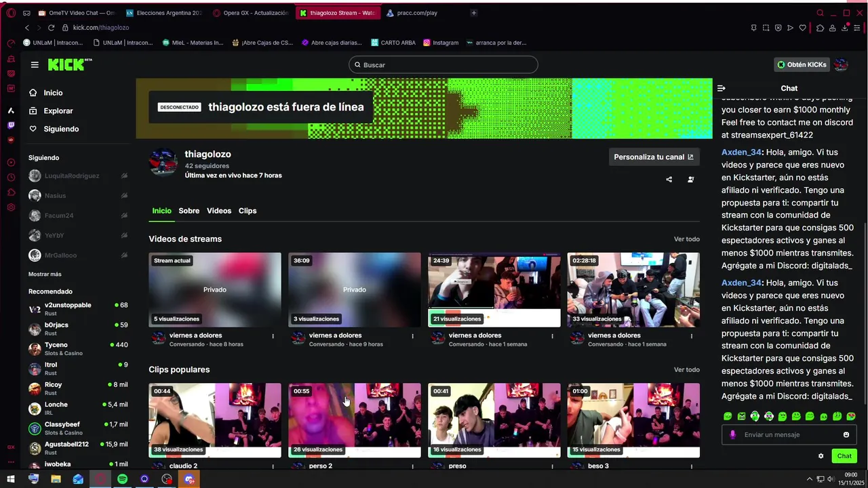This screenshot has width=868, height=488.
Task: Open File Explorer from taskbar
Action: (x=56, y=479)
